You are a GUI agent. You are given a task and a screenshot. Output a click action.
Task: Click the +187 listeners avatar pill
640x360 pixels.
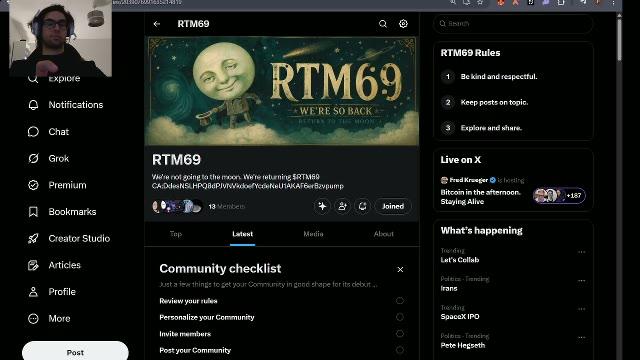(x=559, y=196)
